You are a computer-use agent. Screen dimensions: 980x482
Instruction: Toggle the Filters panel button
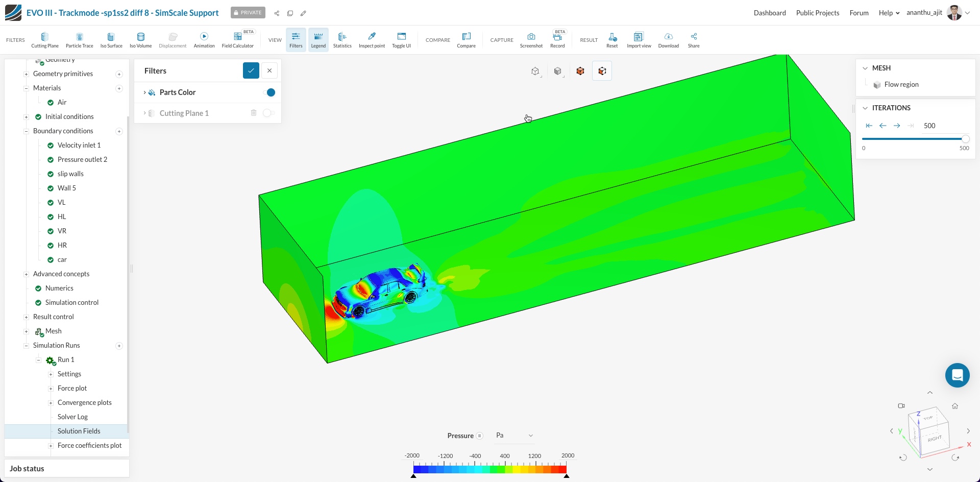pyautogui.click(x=296, y=40)
